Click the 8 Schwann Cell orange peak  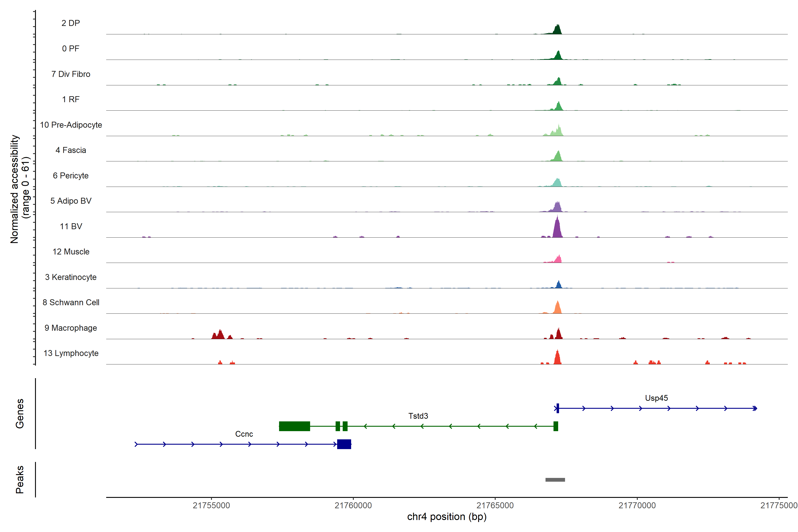tap(557, 308)
